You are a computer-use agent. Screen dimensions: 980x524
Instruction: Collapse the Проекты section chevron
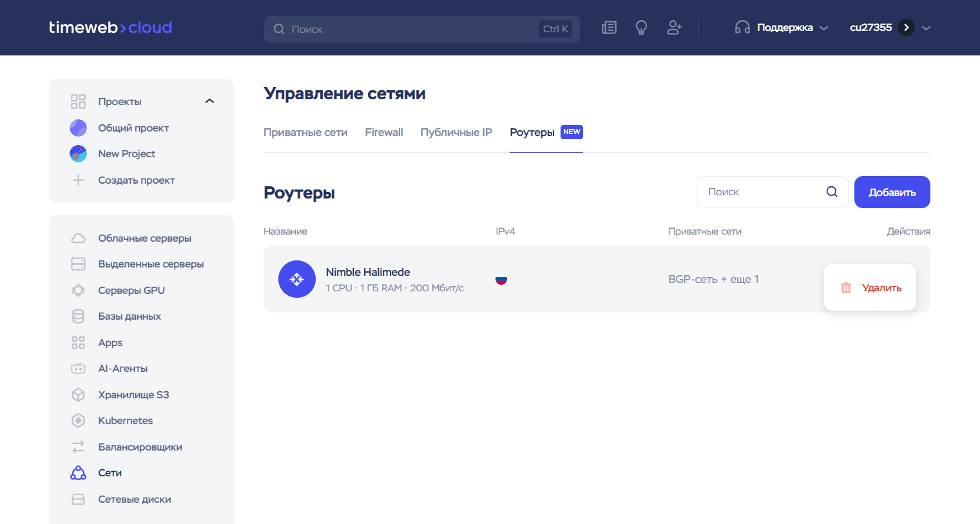pos(209,101)
